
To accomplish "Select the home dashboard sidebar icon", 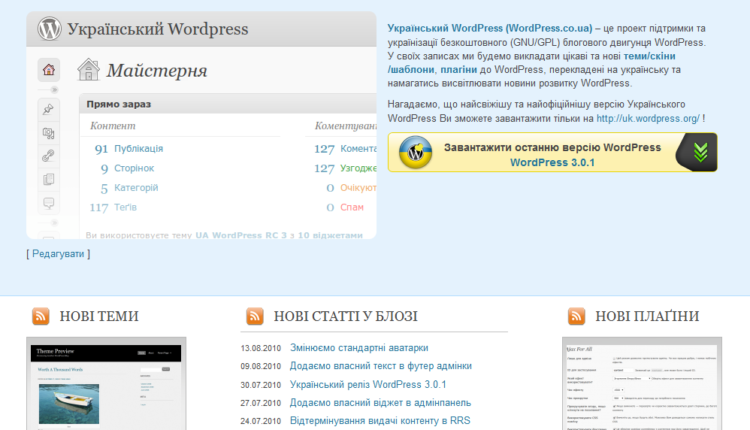I will (49, 70).
